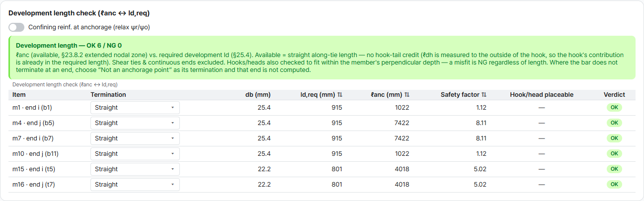Select row label m15 · end i (t5)

pyautogui.click(x=34, y=169)
